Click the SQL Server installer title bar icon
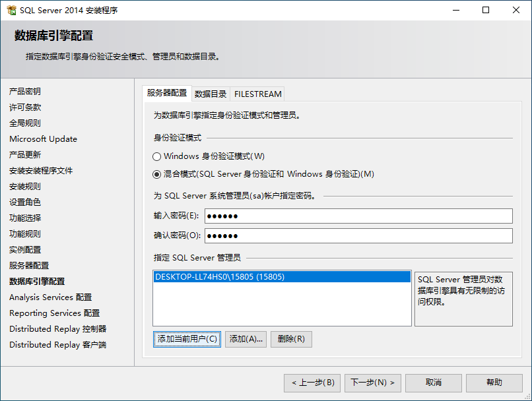The image size is (532, 401). tap(11, 10)
